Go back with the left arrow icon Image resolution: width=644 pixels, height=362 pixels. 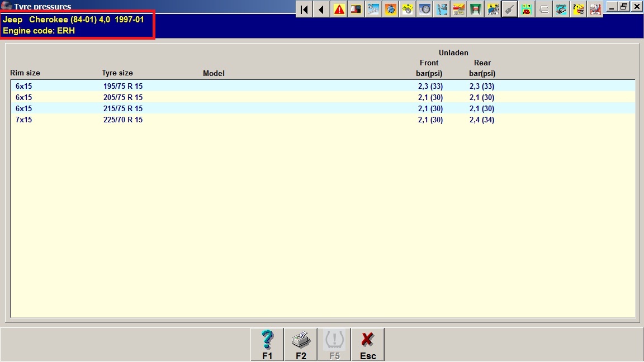click(321, 9)
